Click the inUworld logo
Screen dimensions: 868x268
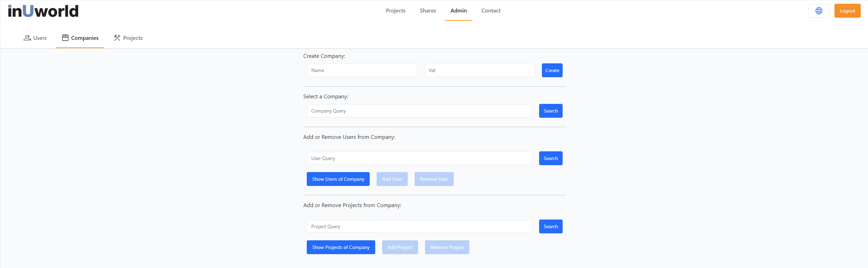pos(43,11)
